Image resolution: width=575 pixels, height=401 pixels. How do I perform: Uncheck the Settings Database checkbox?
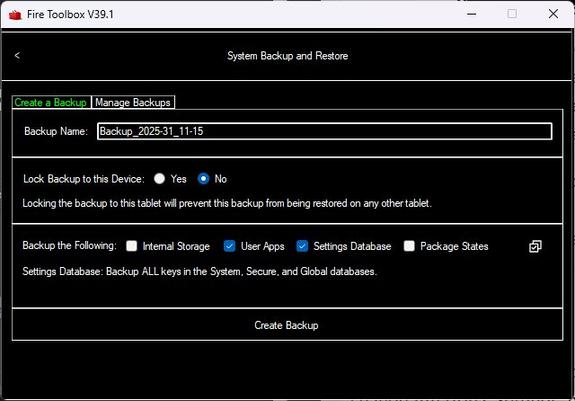point(302,246)
